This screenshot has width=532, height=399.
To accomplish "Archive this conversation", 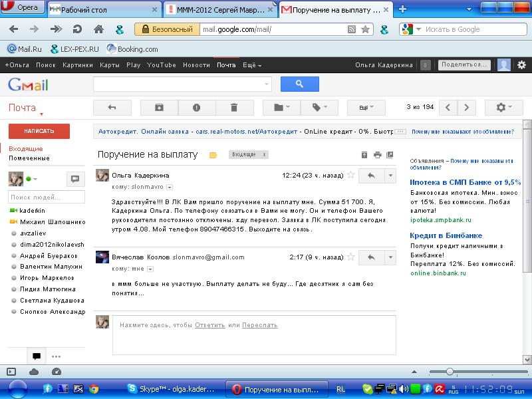I will 159,108.
